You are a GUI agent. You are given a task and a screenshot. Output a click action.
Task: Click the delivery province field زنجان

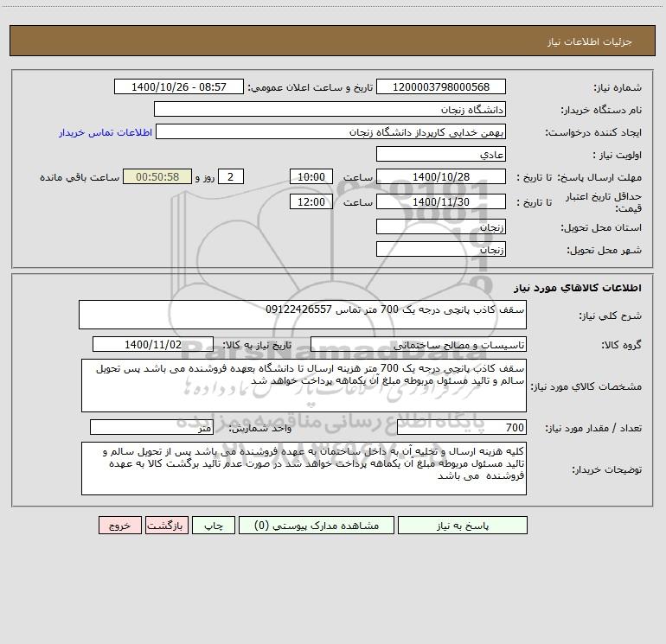click(441, 226)
